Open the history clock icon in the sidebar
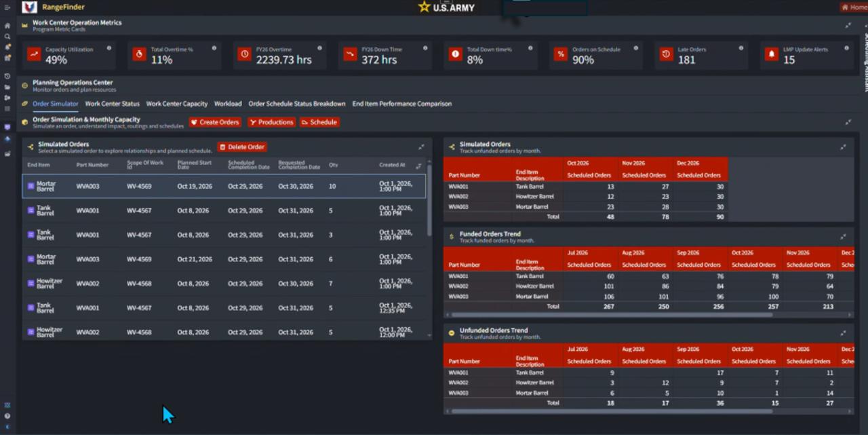Screen dimensions: 868x435 point(7,76)
